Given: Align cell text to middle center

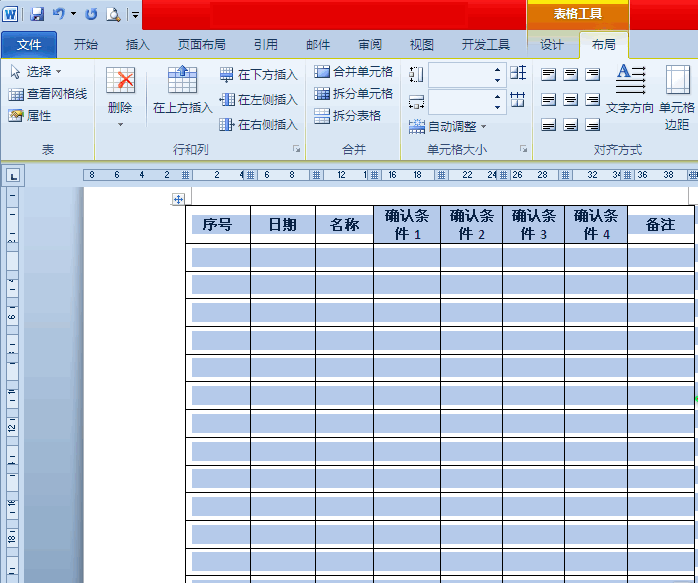Looking at the screenshot, I should pyautogui.click(x=570, y=100).
